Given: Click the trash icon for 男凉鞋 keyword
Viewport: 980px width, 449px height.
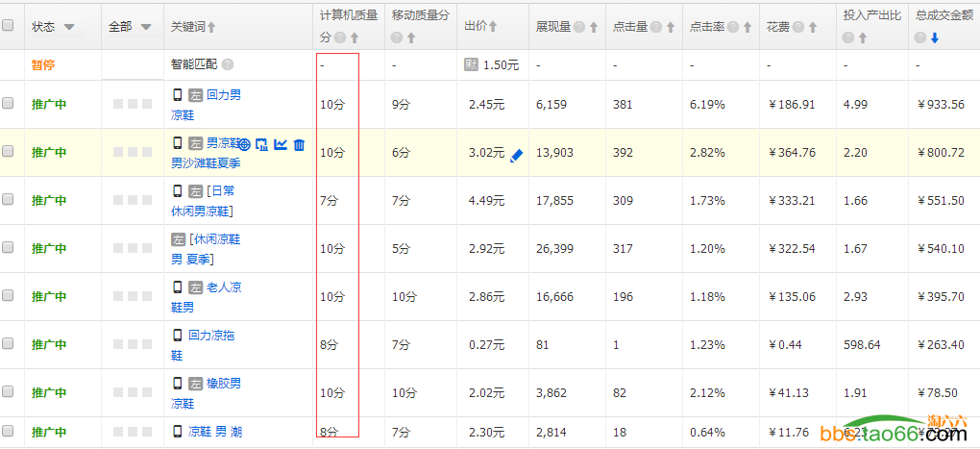Looking at the screenshot, I should (299, 144).
